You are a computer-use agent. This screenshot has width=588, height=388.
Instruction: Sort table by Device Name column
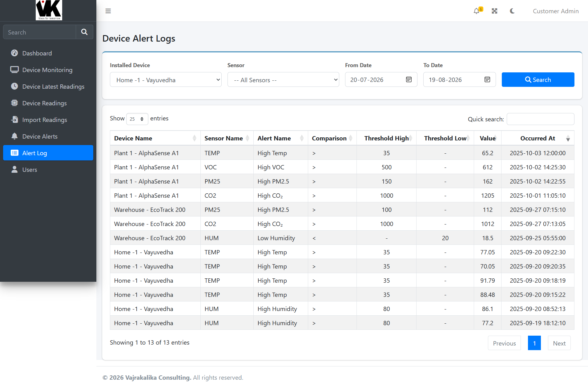[x=155, y=138]
